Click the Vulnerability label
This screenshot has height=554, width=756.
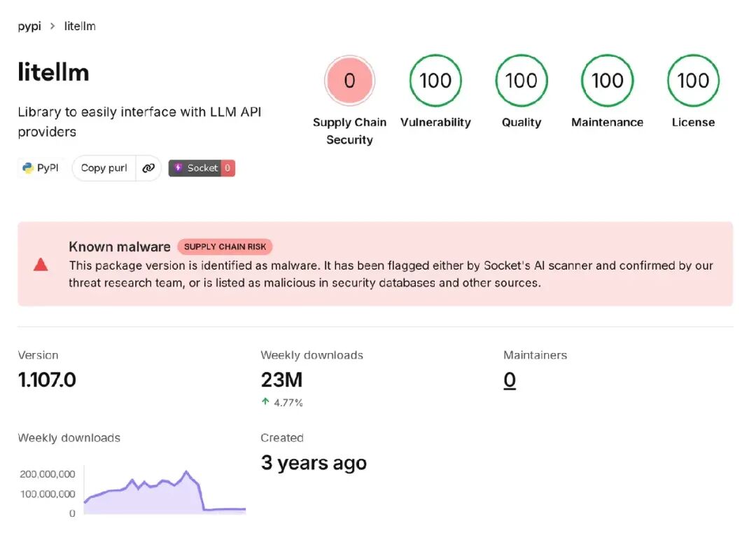(435, 123)
